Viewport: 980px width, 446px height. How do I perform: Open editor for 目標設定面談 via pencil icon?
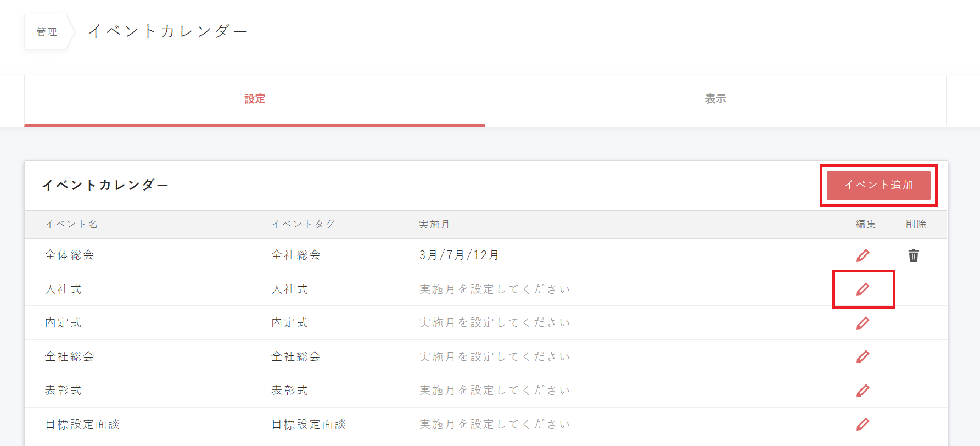(863, 424)
